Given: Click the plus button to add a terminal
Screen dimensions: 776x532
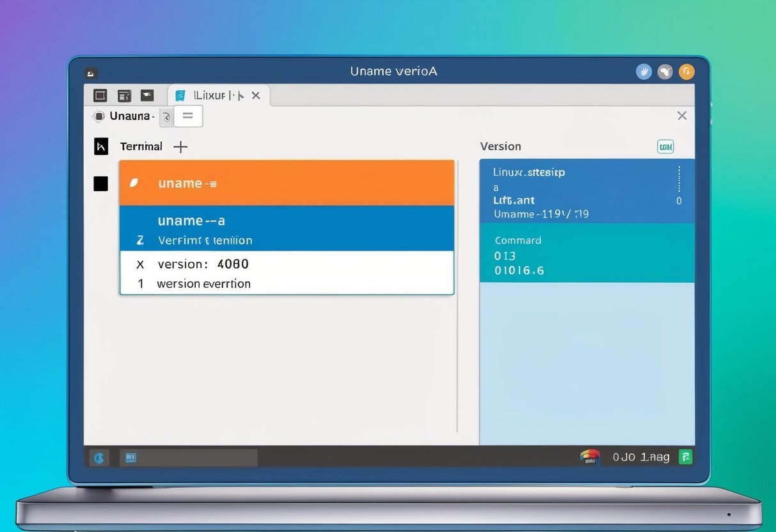Looking at the screenshot, I should coord(180,146).
